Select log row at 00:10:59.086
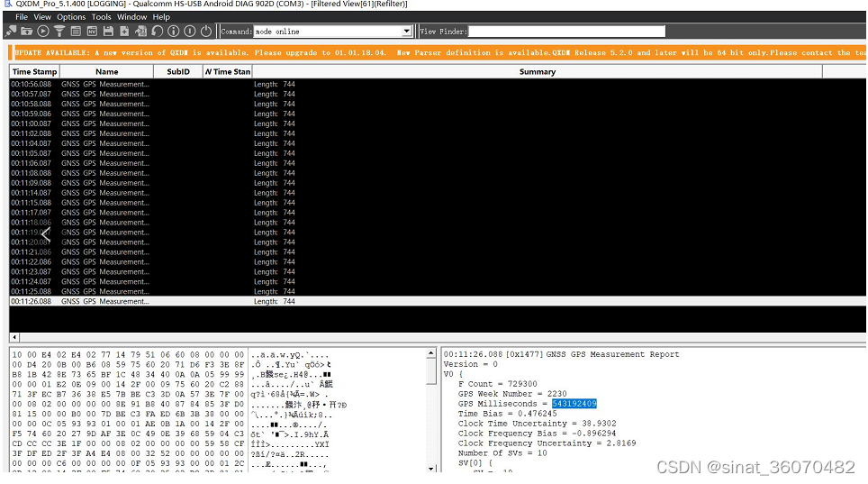 pyautogui.click(x=438, y=114)
